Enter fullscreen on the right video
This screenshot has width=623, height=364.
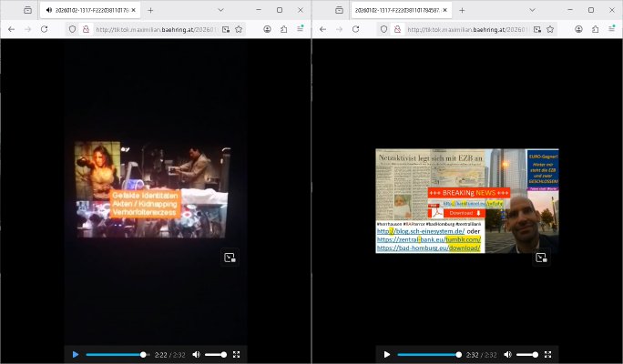[x=548, y=354]
